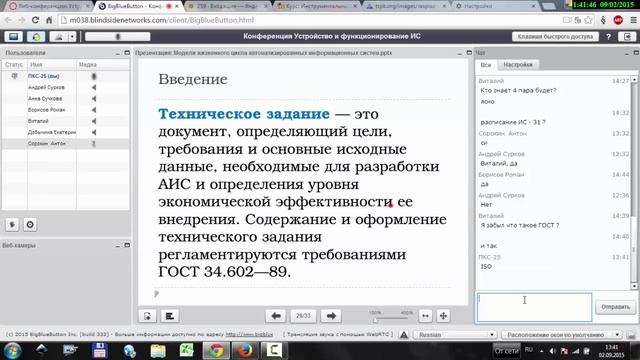Click inside the chat message input field
Screen dimensions: 640x360
tap(534, 307)
